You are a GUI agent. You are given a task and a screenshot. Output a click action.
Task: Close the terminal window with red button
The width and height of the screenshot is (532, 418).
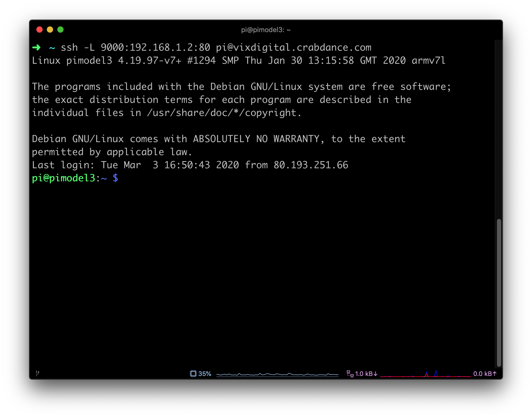[x=39, y=30]
